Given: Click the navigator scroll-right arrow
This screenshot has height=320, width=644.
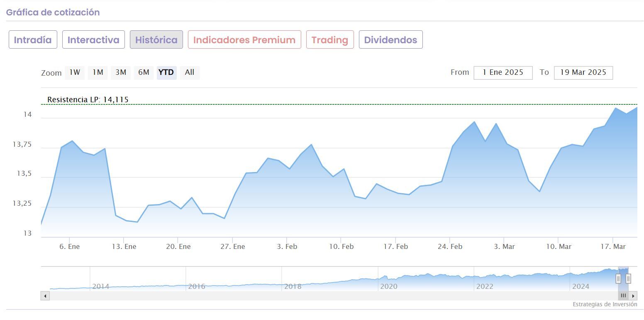Looking at the screenshot, I should pyautogui.click(x=633, y=296).
